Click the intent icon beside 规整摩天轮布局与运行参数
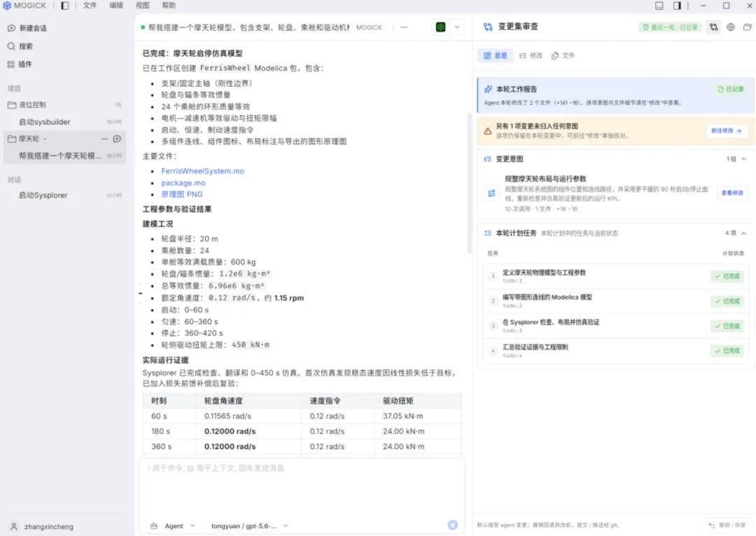Screen dimensions: 756x536 tap(491, 193)
